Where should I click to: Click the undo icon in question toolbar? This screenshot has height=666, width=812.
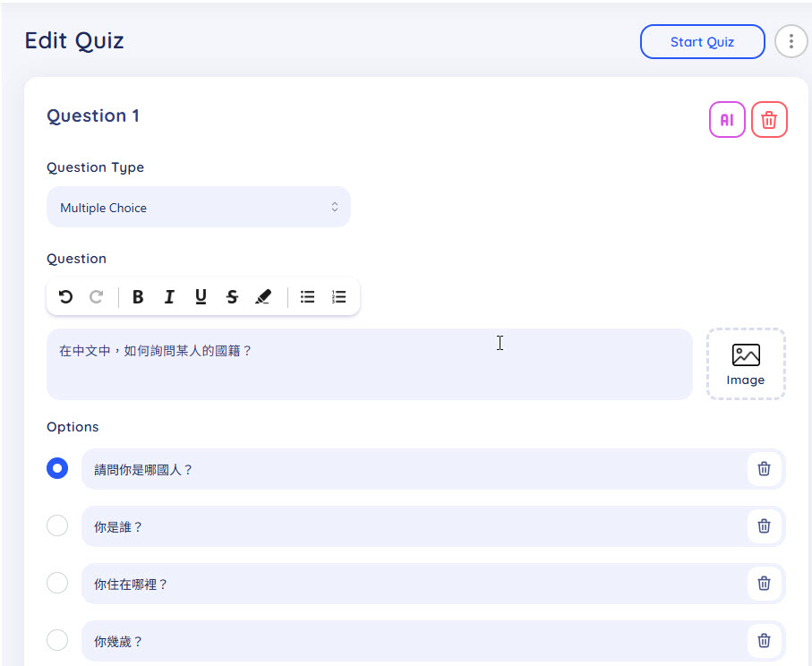pos(65,297)
